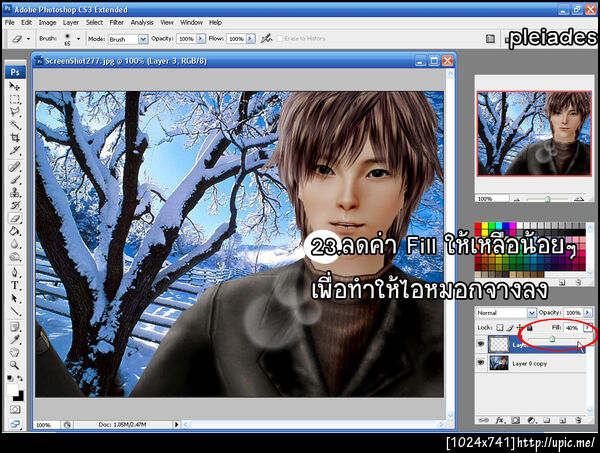Viewport: 600px width, 453px height.
Task: Select the Line tool
Action: coord(15,311)
